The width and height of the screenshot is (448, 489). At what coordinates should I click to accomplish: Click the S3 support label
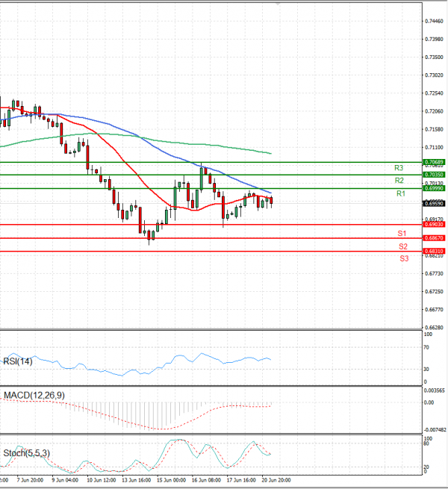click(404, 258)
